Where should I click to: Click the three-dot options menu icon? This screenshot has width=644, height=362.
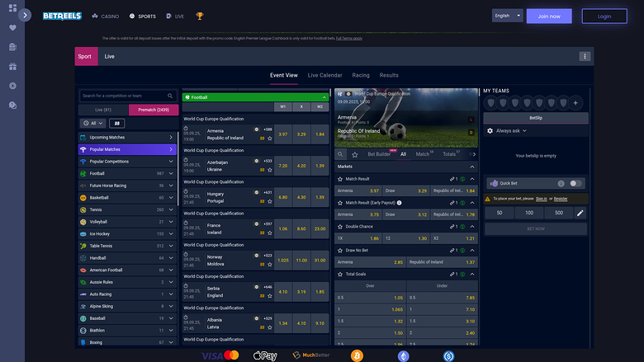point(585,57)
